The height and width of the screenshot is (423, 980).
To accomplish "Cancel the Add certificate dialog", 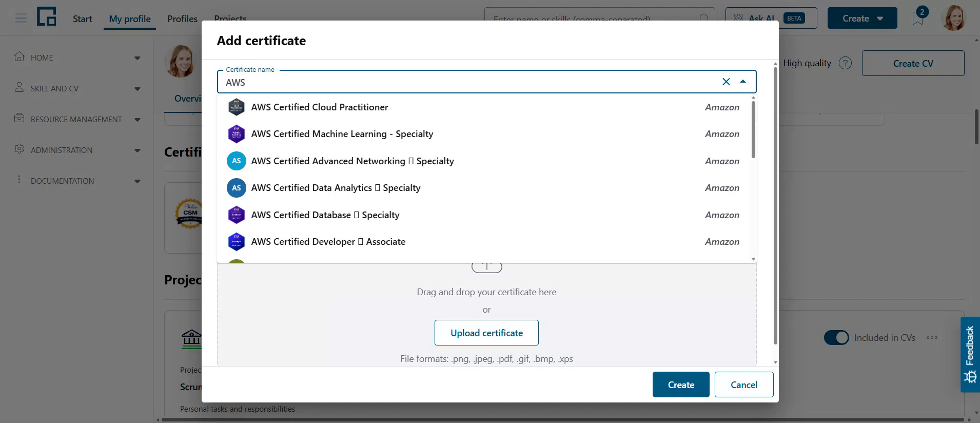I will (744, 384).
